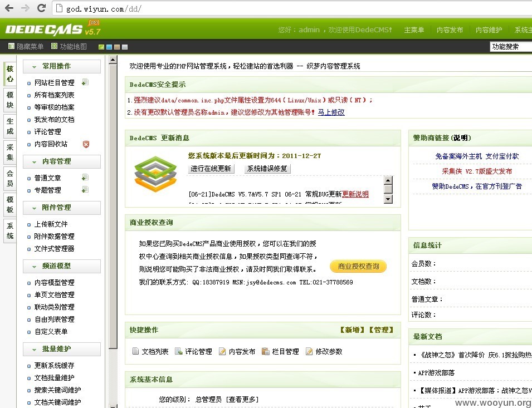Click the 马上修改 link
Viewport: 532px width, 408px height.
[x=331, y=112]
